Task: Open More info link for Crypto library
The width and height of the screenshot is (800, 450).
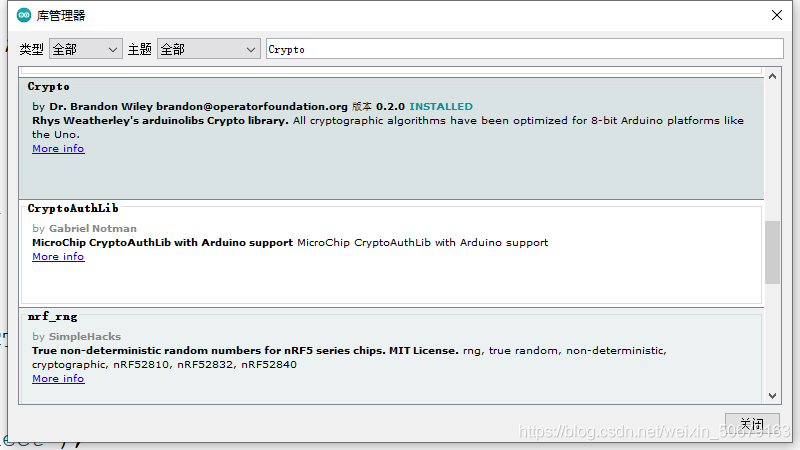Action: click(58, 148)
